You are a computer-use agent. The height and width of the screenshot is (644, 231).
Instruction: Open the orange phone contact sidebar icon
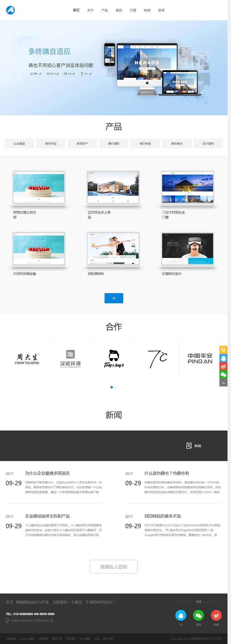tap(223, 350)
